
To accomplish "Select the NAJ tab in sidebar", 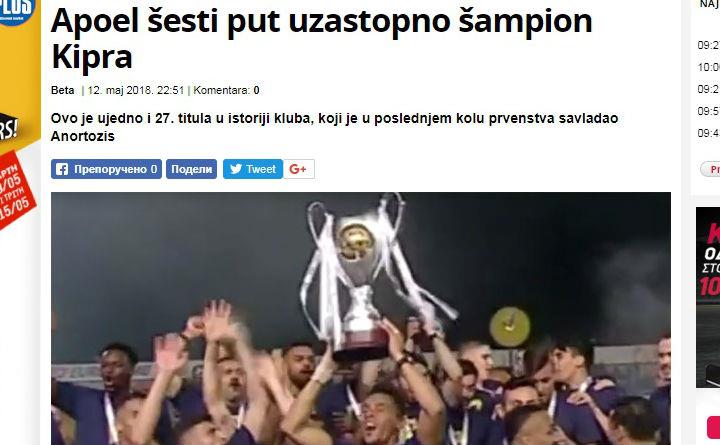I will click(x=709, y=5).
